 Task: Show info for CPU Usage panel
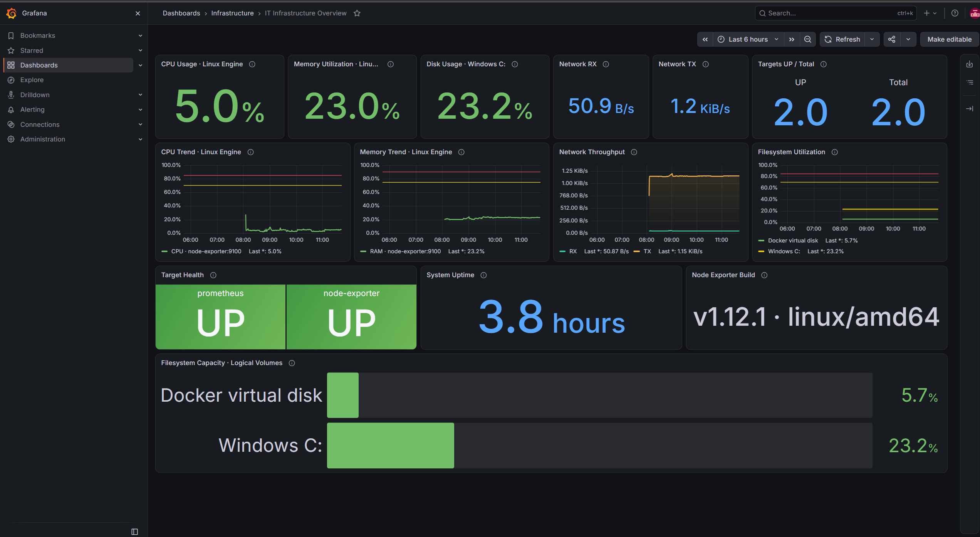(x=252, y=64)
